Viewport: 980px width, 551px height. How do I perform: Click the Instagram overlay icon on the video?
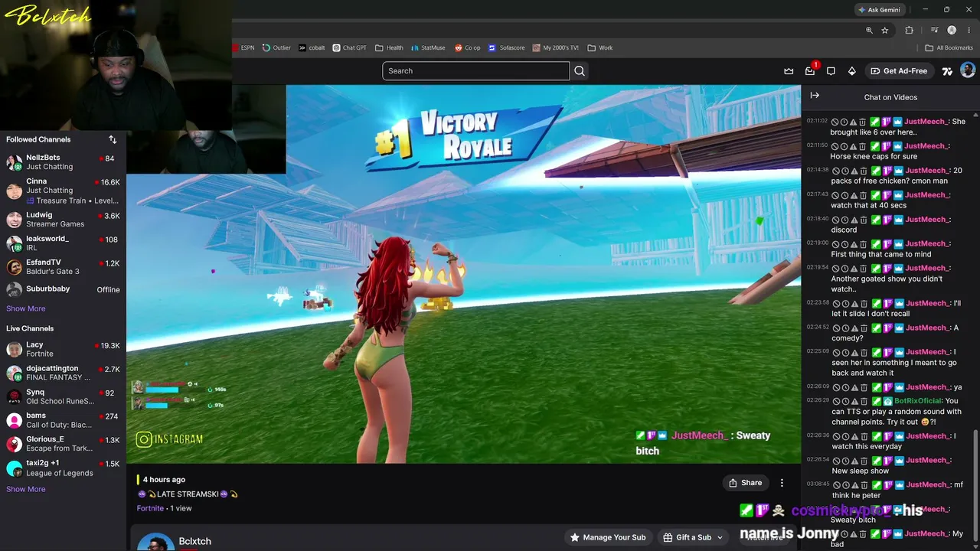144,439
